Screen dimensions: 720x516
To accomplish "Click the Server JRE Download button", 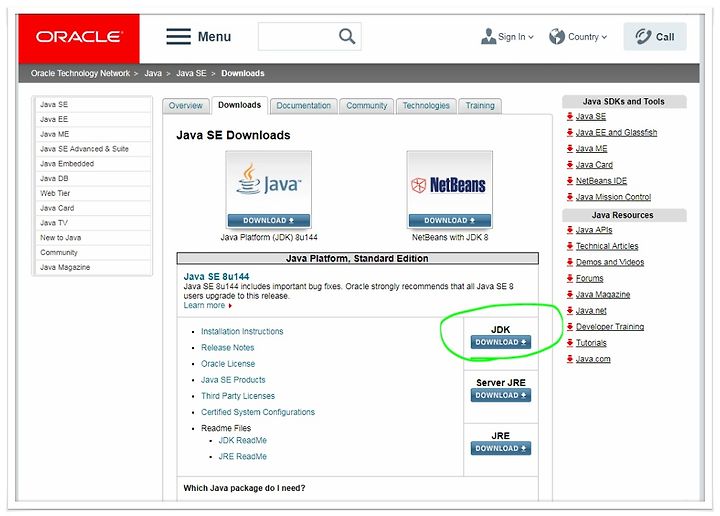I will click(501, 395).
